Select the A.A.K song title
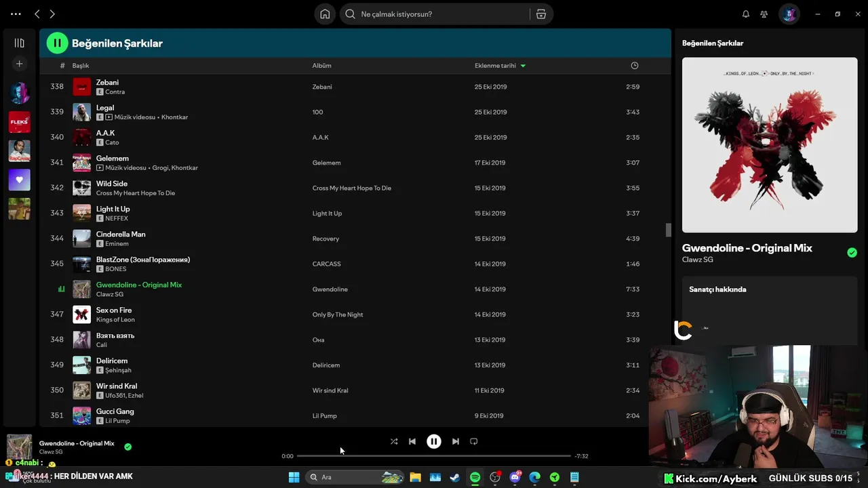The image size is (868, 488). (x=105, y=133)
